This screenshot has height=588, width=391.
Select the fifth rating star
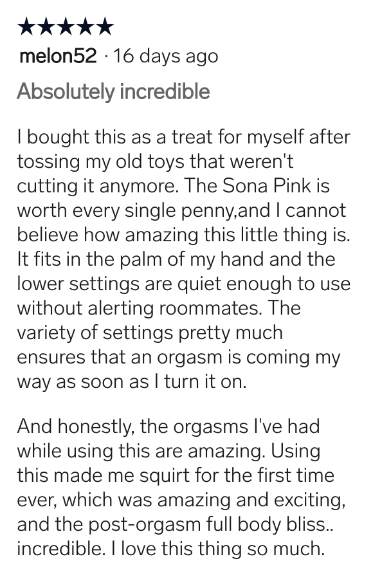(104, 26)
